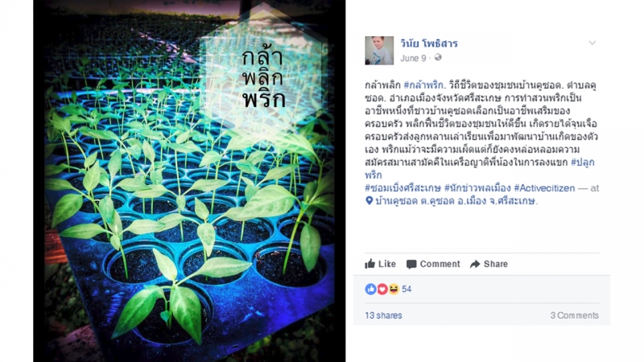
Task: Open the author's profile picture
Action: tap(379, 51)
